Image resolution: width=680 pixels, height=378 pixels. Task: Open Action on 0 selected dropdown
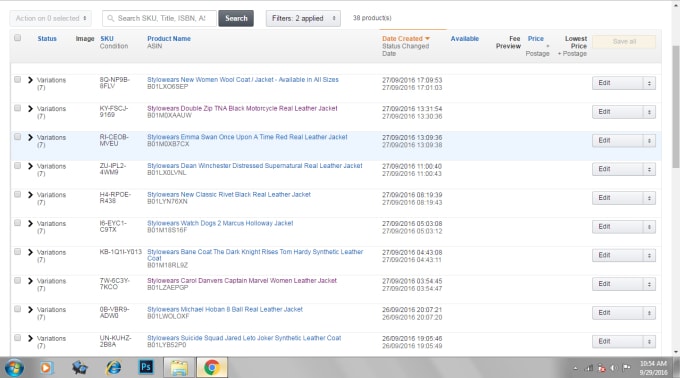[x=51, y=18]
